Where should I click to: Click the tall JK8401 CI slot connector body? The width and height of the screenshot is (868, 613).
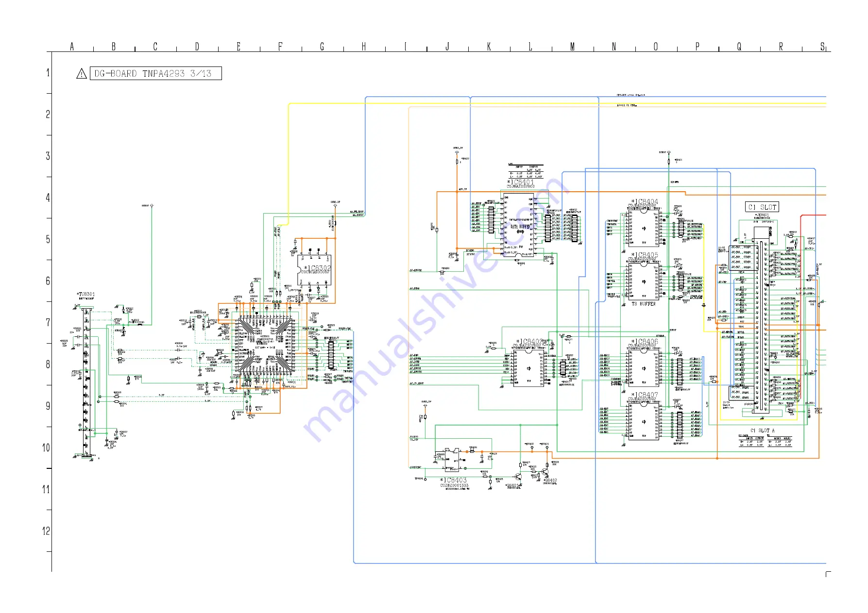[x=761, y=321]
